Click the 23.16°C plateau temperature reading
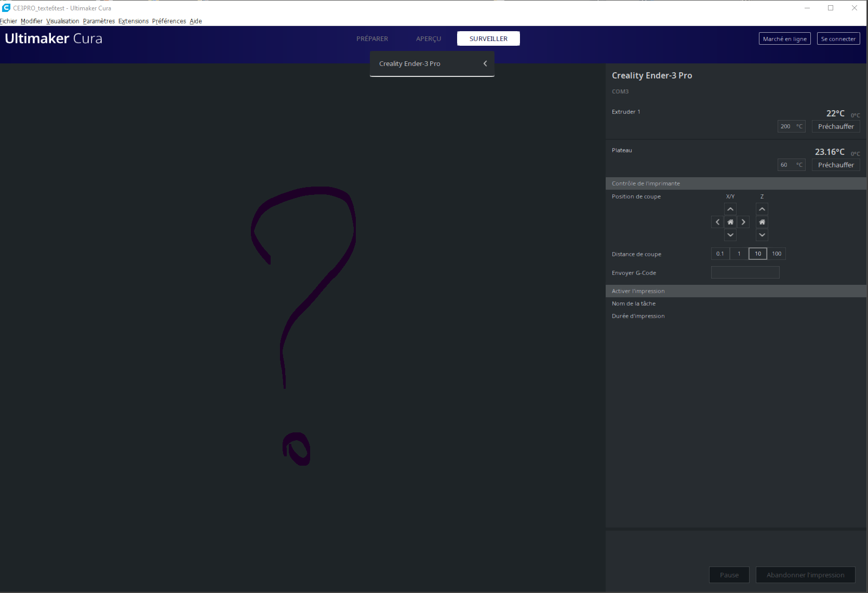The width and height of the screenshot is (868, 593). (830, 152)
